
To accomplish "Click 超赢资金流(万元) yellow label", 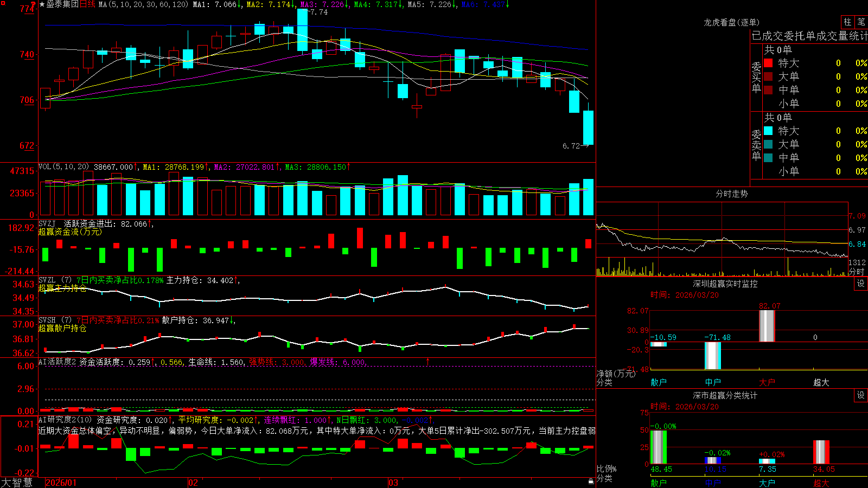I will point(70,232).
